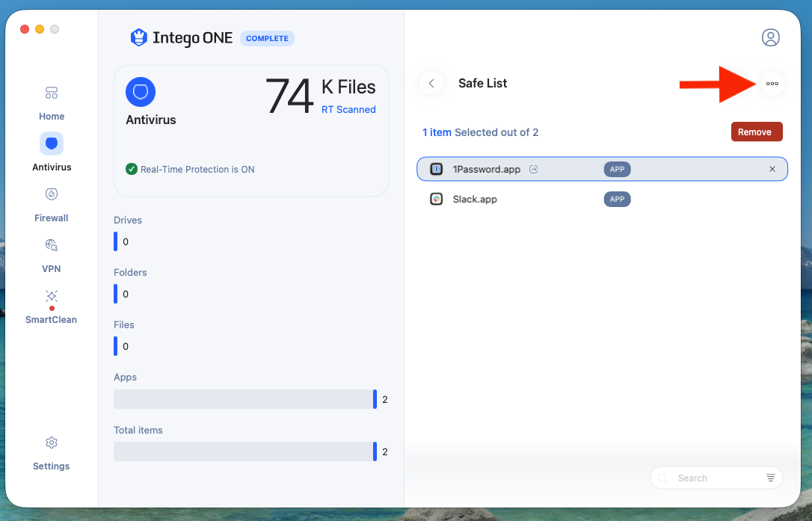This screenshot has height=521, width=812.
Task: Minimize the window with yellow button
Action: 40,29
